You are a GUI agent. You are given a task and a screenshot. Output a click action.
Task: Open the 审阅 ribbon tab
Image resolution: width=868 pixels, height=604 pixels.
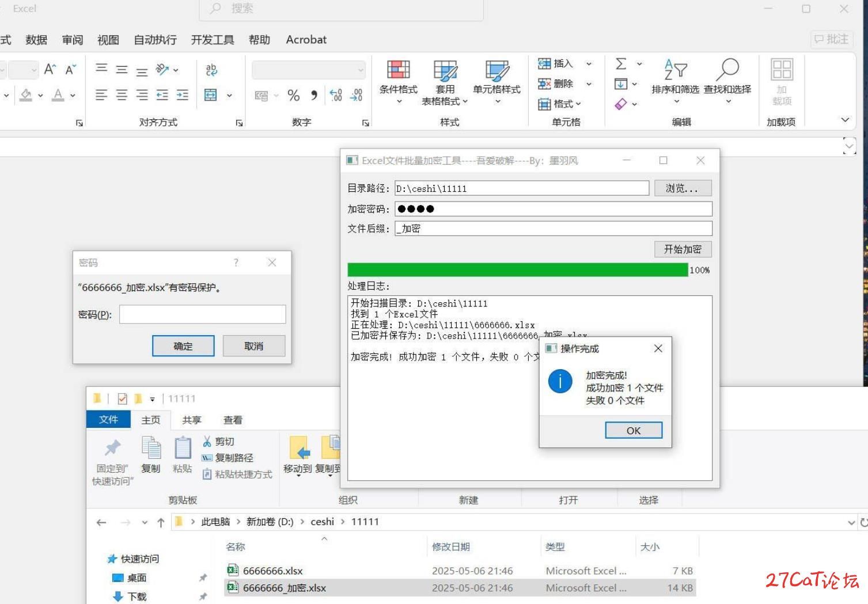[x=73, y=40]
